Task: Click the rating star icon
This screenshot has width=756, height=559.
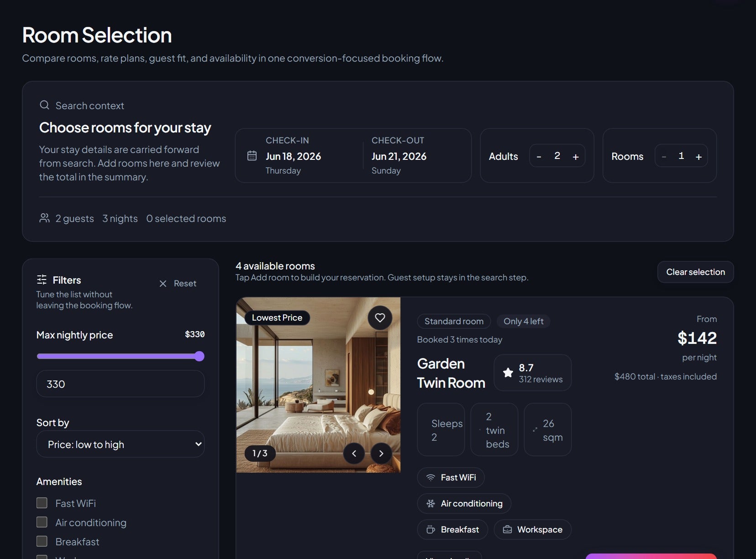Action: 508,373
